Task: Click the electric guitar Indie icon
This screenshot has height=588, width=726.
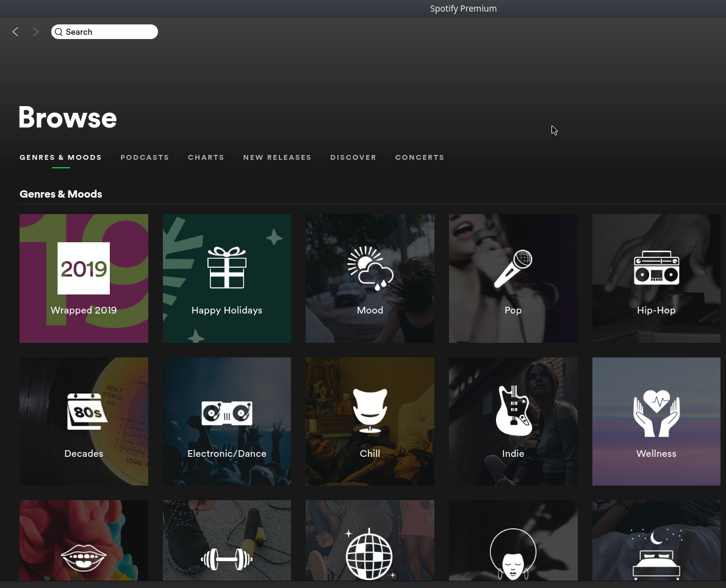Action: (514, 411)
